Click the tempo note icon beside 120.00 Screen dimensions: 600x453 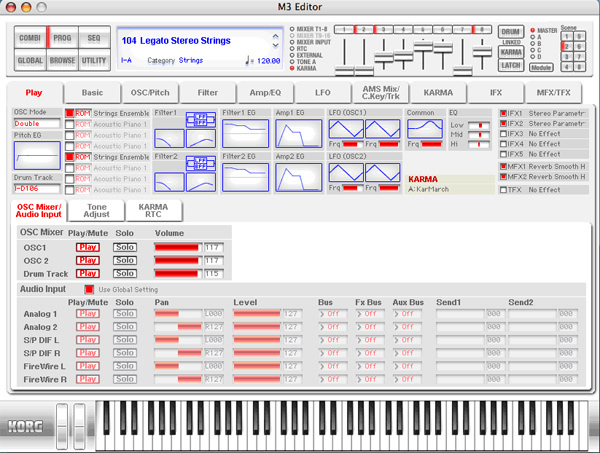coord(248,61)
